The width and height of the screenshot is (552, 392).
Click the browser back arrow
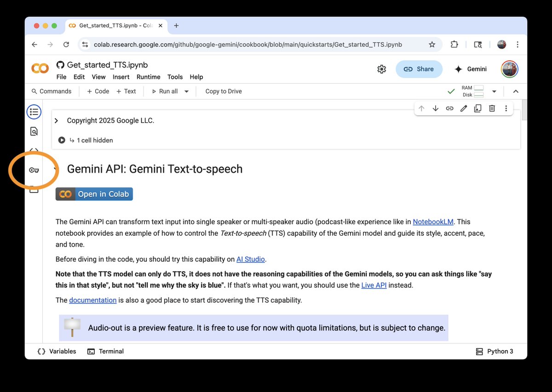34,45
